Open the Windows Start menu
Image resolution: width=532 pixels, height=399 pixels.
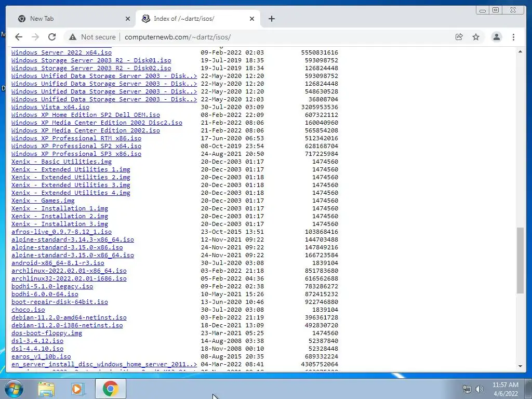click(14, 389)
